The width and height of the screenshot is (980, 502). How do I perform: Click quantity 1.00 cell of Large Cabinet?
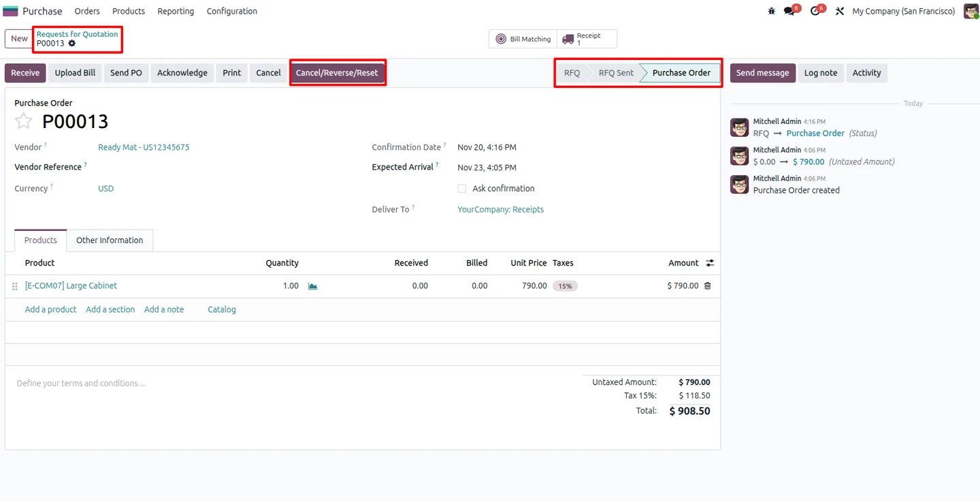point(291,286)
